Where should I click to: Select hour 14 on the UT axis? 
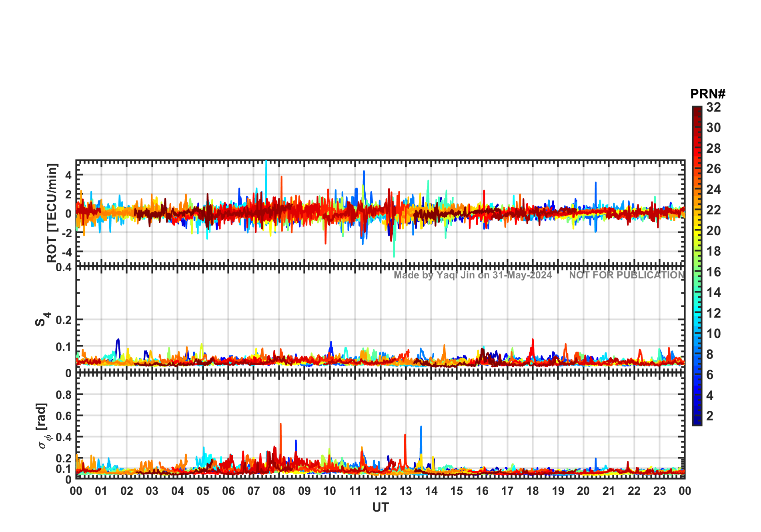431,491
